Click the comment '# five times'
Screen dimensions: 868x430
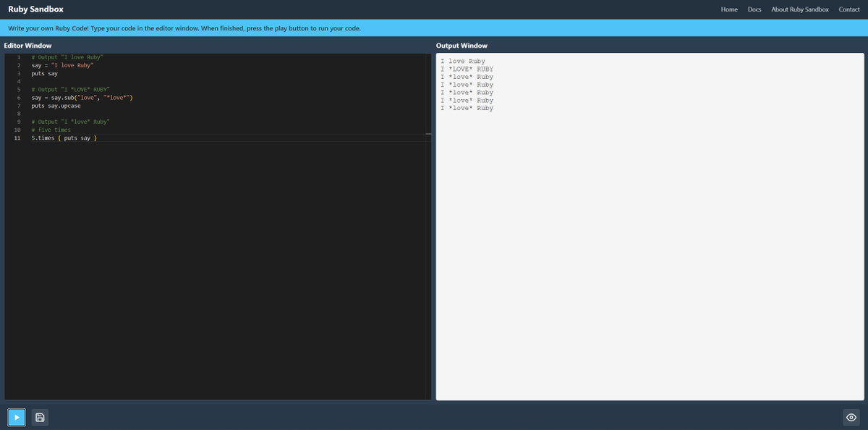51,130
